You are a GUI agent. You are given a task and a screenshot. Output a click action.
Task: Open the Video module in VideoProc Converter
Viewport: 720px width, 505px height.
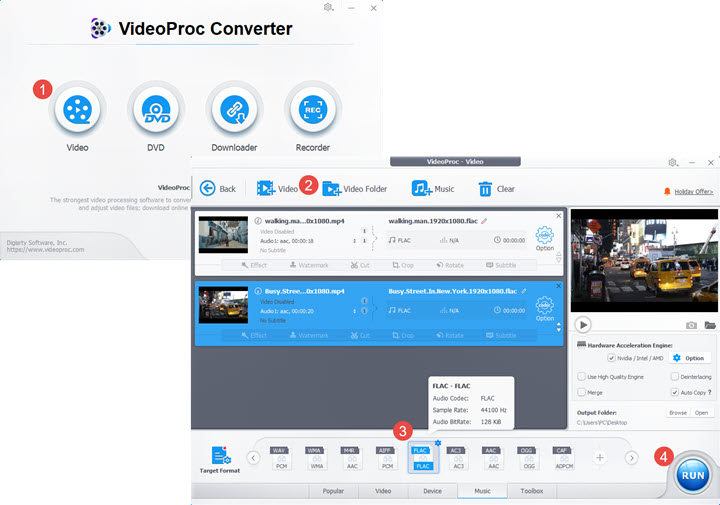[x=78, y=110]
